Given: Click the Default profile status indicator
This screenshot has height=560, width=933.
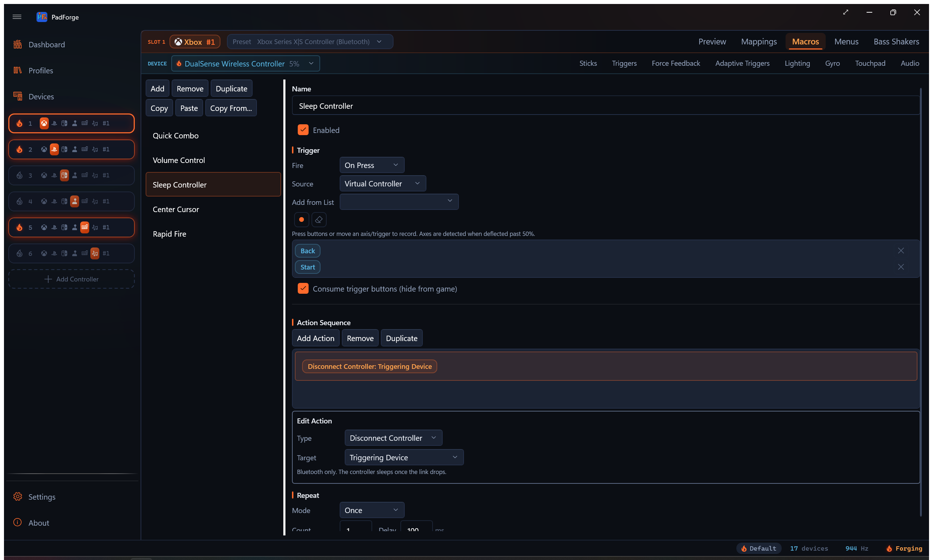Looking at the screenshot, I should click(758, 548).
